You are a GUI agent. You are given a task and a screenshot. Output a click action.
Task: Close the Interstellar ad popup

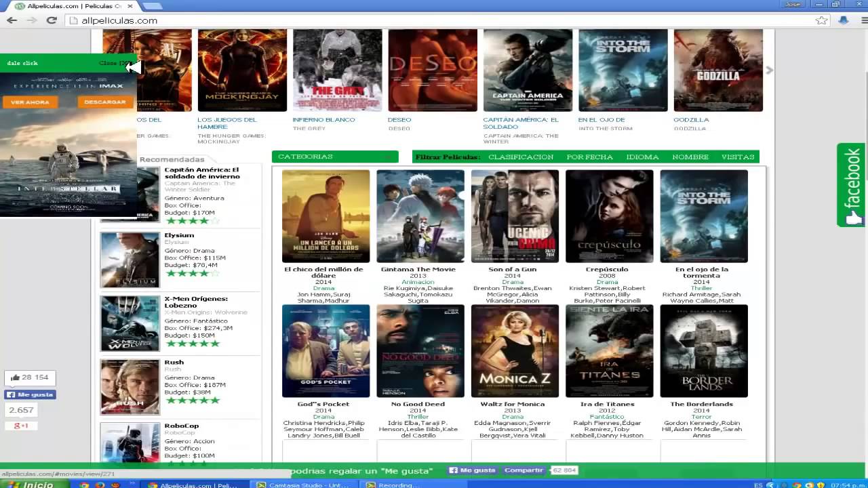tap(115, 63)
